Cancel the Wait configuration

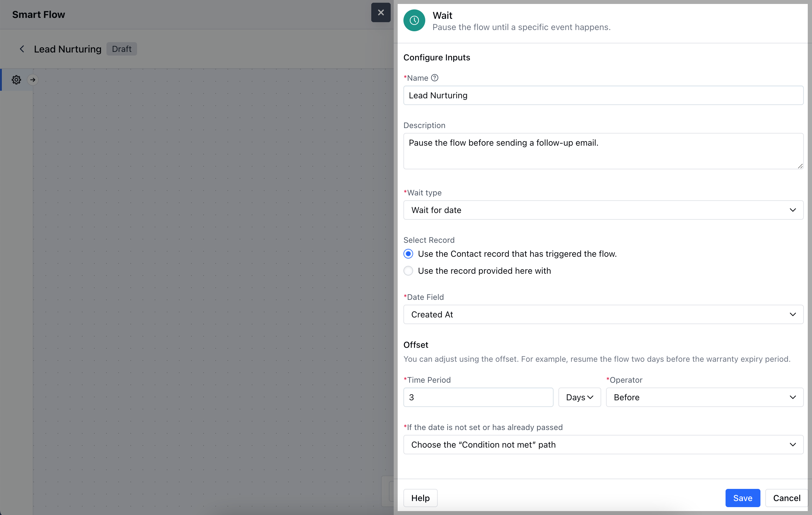[787, 498]
